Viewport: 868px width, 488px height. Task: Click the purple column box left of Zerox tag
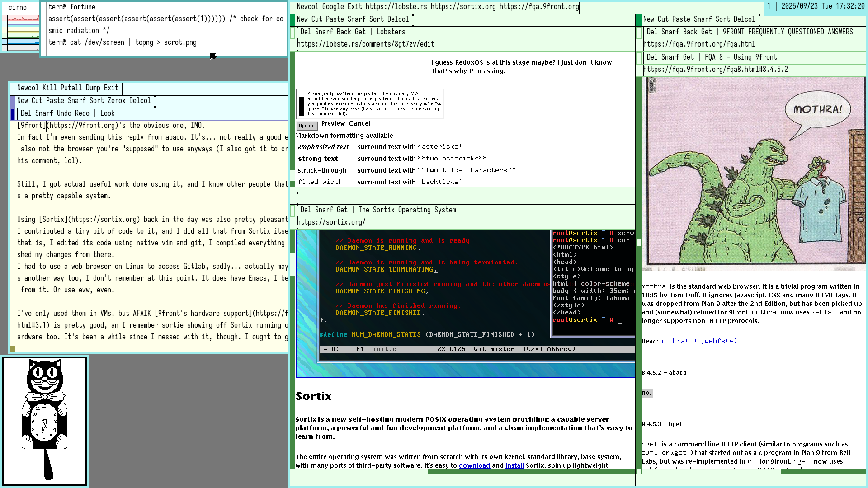[13, 101]
